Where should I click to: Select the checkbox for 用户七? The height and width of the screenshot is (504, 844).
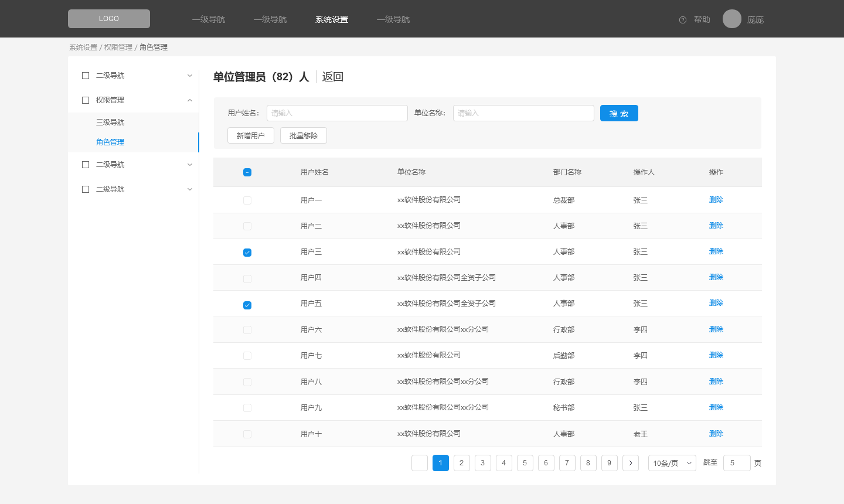pos(247,356)
